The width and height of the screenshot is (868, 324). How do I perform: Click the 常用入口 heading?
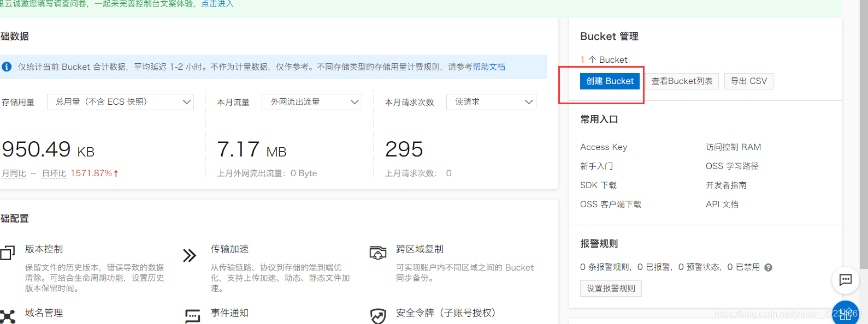pos(599,119)
